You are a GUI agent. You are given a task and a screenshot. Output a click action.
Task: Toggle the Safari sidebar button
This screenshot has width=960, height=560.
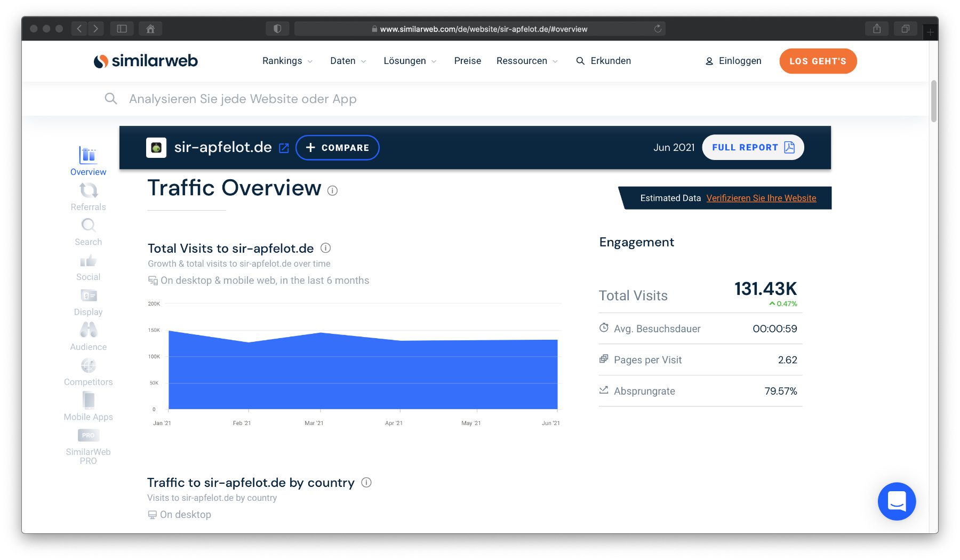[x=122, y=29]
